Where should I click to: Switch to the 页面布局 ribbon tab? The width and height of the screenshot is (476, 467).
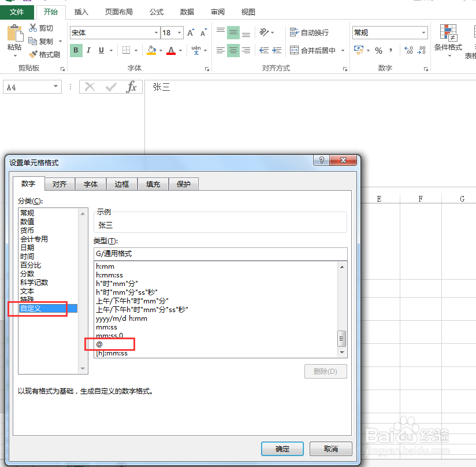(x=120, y=12)
